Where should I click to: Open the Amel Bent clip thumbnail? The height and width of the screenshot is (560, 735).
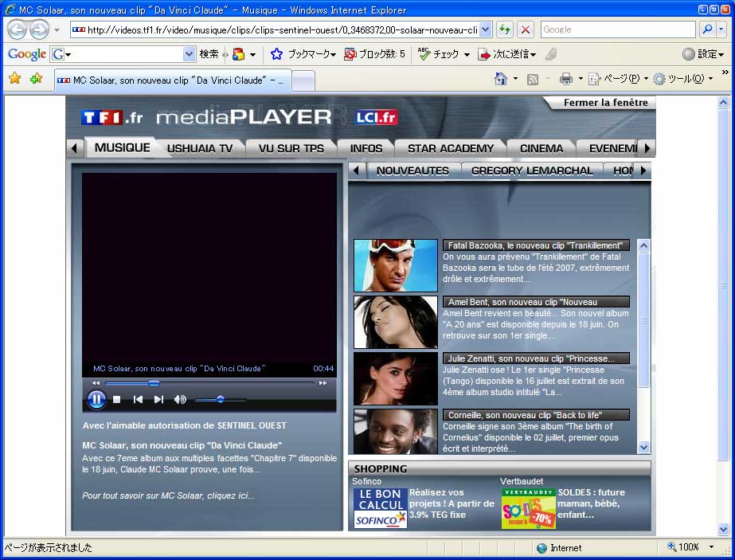coord(396,322)
